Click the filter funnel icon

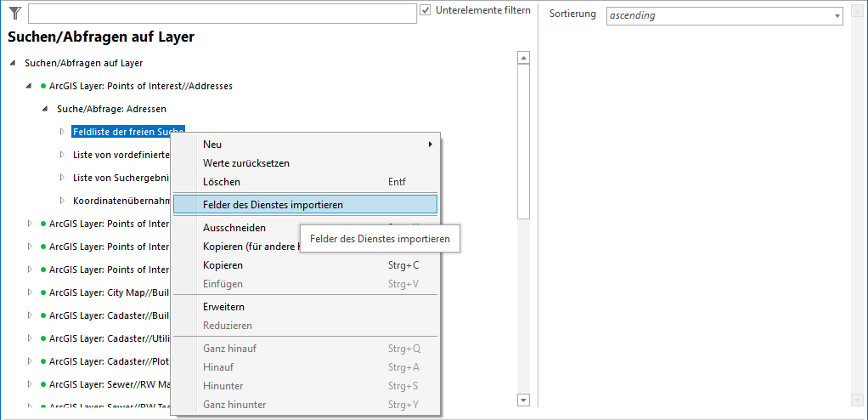[14, 13]
